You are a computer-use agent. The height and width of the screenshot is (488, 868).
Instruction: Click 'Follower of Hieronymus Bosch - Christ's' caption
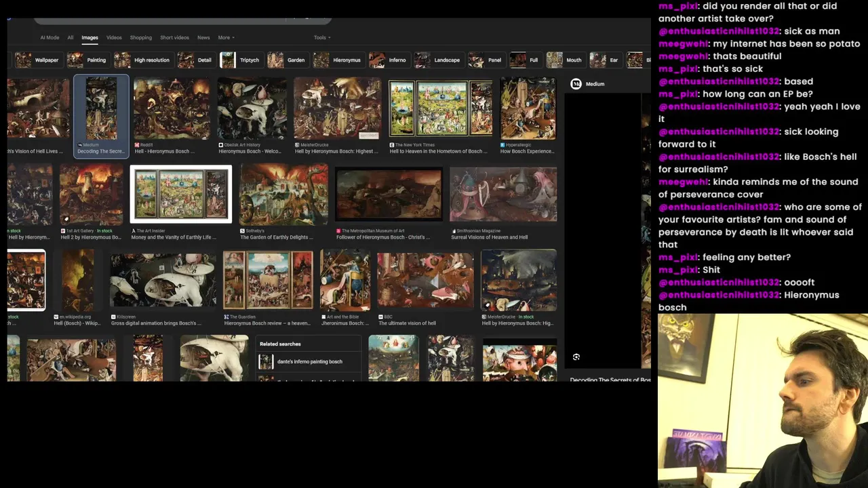pos(383,237)
